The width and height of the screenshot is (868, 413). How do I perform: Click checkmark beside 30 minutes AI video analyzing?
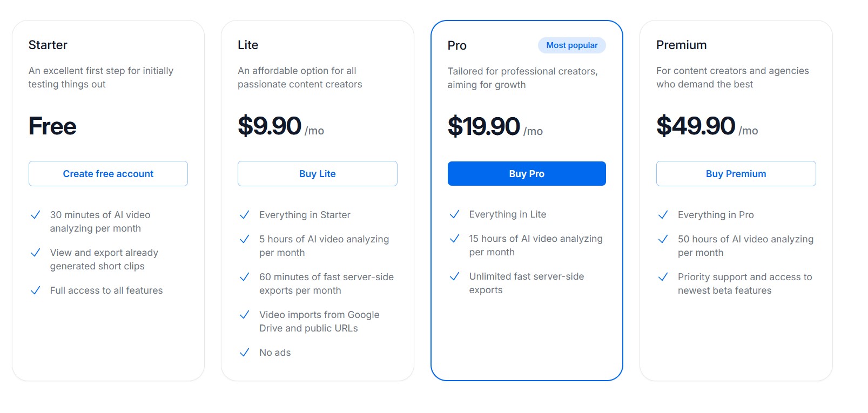(36, 215)
